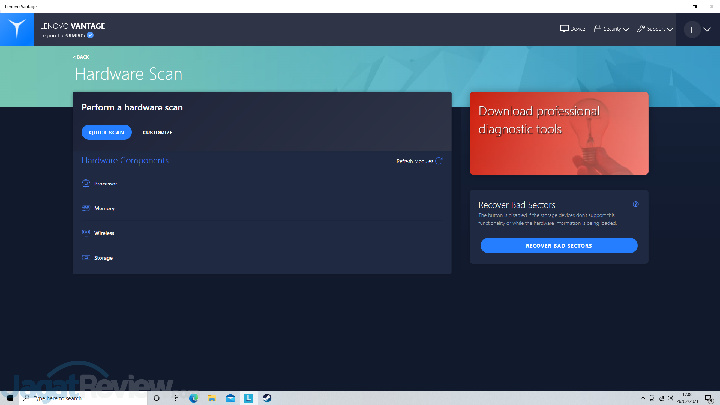This screenshot has height=405, width=720.
Task: Click the Customize scan option
Action: 157,132
